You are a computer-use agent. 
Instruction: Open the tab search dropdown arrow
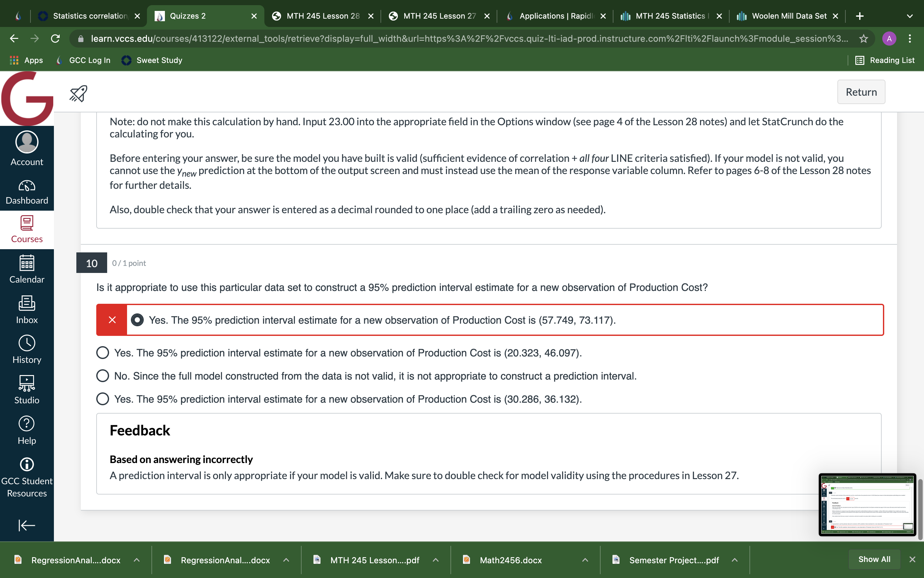(x=910, y=16)
